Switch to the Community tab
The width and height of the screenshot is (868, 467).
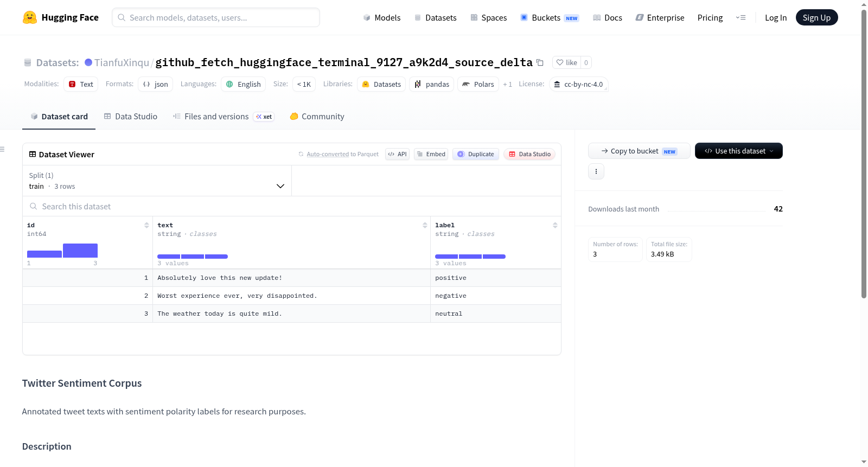(x=317, y=116)
